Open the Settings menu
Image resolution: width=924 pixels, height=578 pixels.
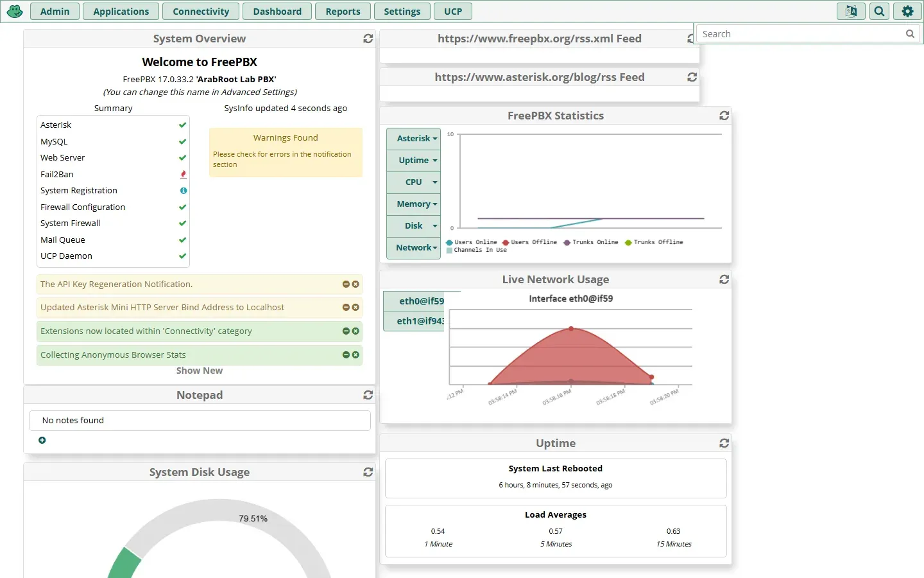point(402,12)
